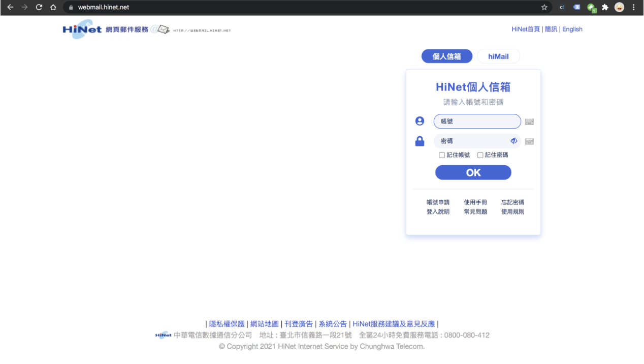Open the Chrome profile avatar
This screenshot has width=644, height=364.
[x=619, y=7]
